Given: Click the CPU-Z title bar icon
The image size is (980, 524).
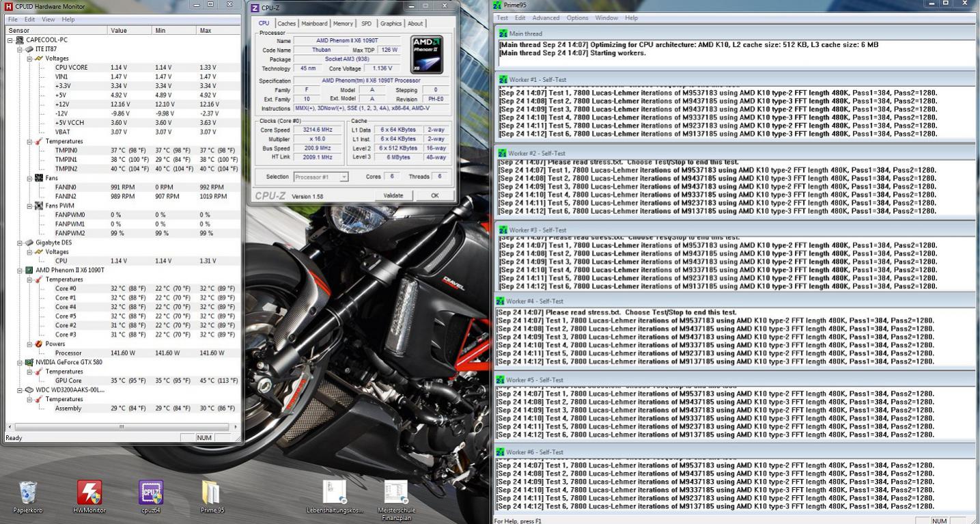Looking at the screenshot, I should [255, 8].
